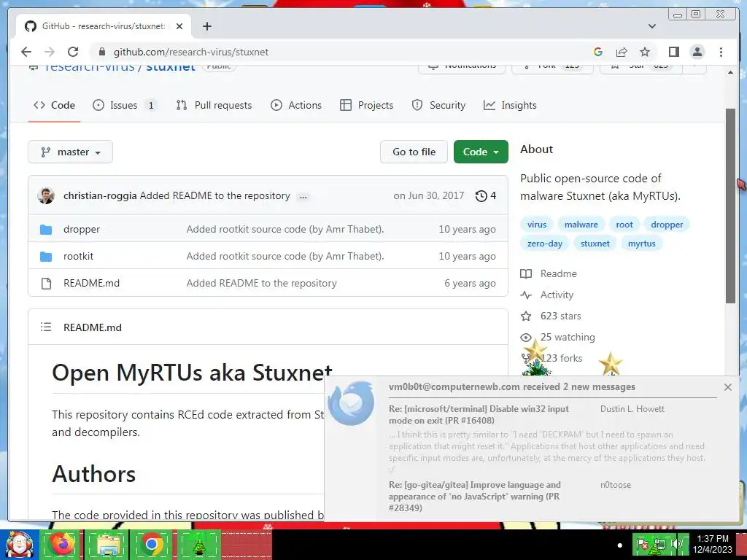Close the GitHub stuxnet tab
Viewport: 747px width, 560px height.
tap(179, 26)
